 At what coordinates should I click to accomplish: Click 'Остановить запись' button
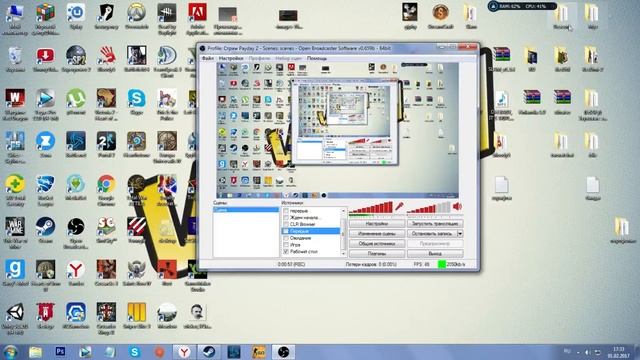(x=432, y=234)
